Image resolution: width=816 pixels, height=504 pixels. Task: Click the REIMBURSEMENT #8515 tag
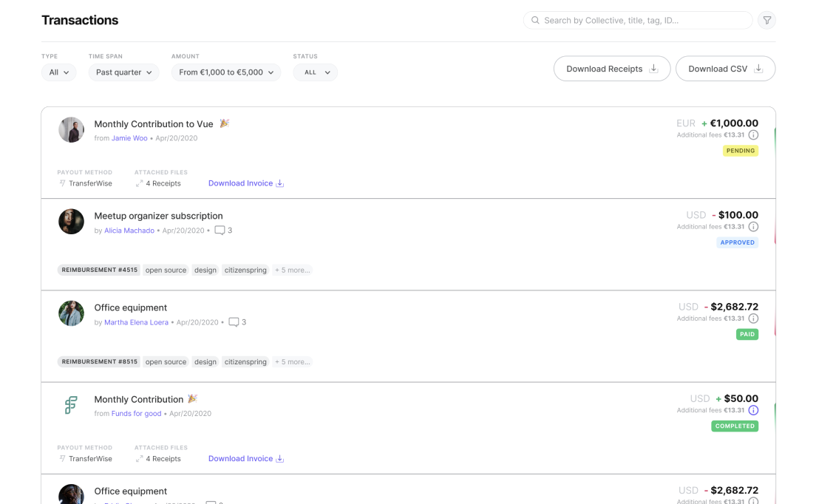pyautogui.click(x=98, y=361)
